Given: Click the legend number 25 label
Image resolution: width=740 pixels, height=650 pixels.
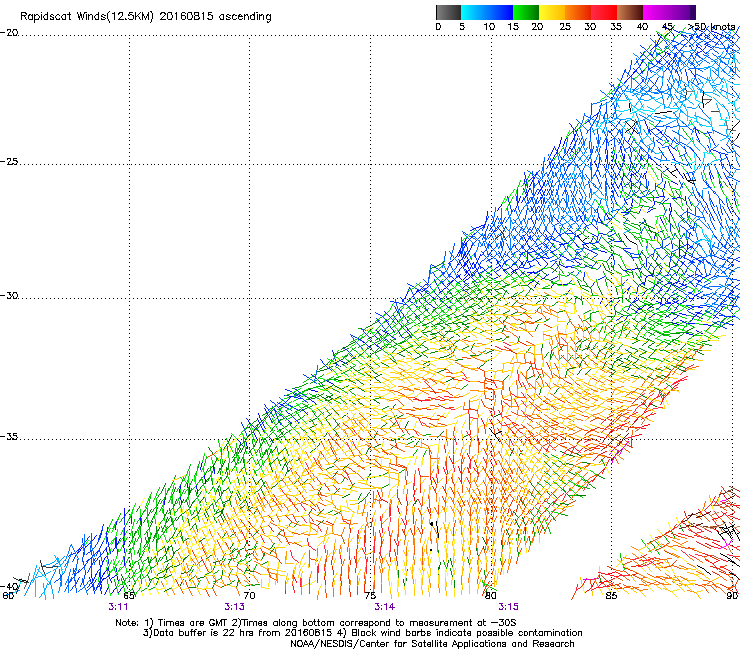Looking at the screenshot, I should click(565, 27).
